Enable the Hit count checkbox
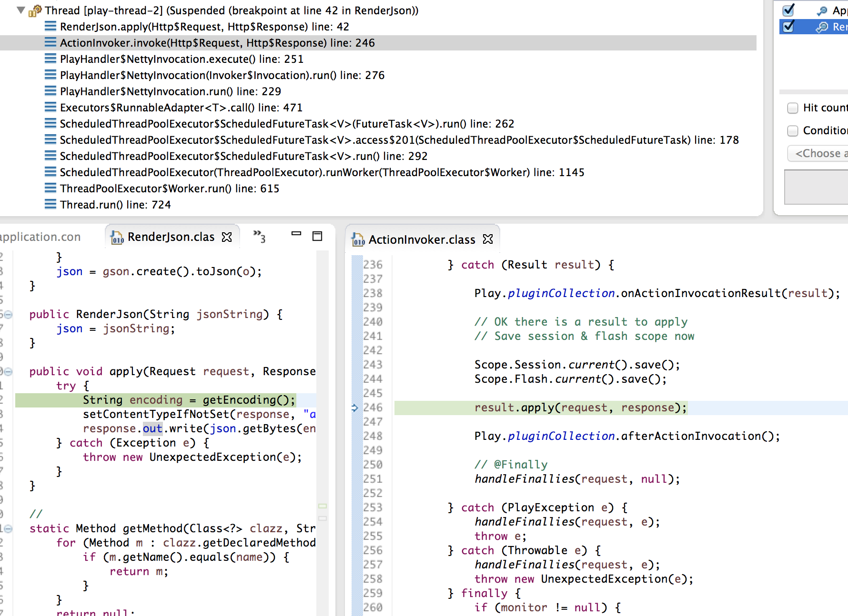848x616 pixels. [793, 108]
